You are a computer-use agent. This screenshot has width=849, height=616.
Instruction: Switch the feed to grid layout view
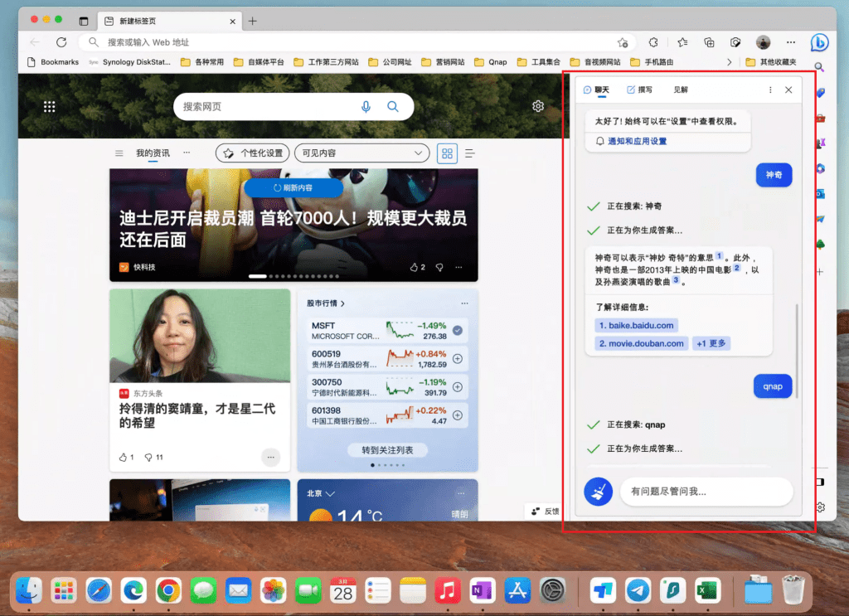click(447, 153)
